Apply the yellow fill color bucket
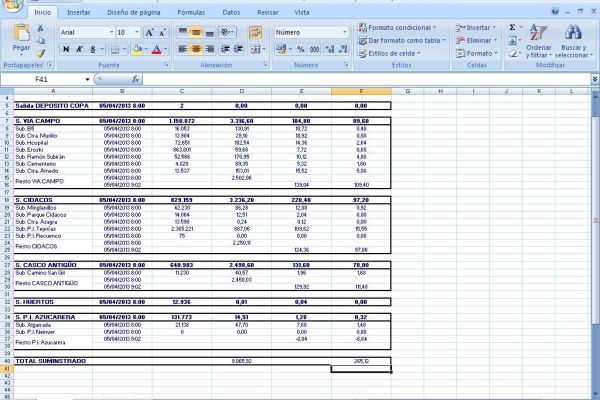 [x=137, y=49]
